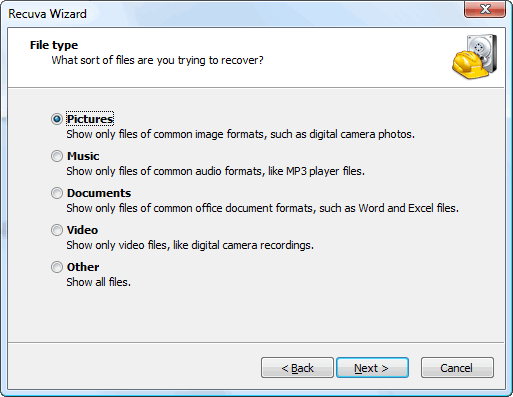Click the 'Show all files.' description

tap(98, 282)
